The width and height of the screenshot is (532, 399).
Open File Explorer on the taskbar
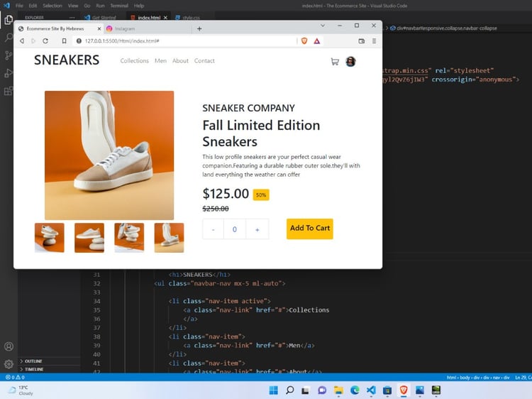click(x=338, y=390)
